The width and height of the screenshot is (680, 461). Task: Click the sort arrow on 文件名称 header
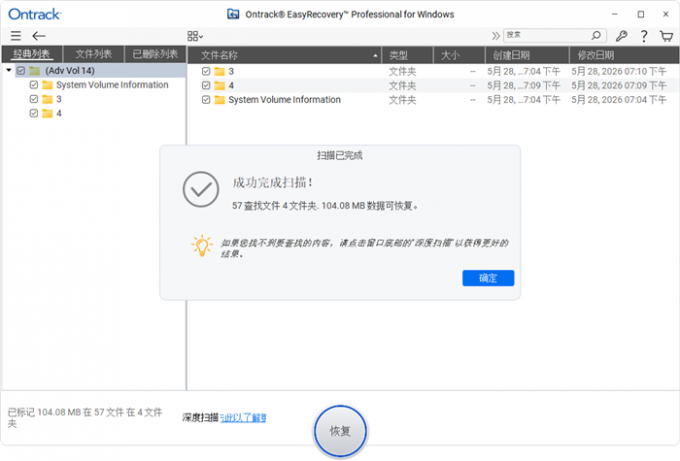pos(375,56)
